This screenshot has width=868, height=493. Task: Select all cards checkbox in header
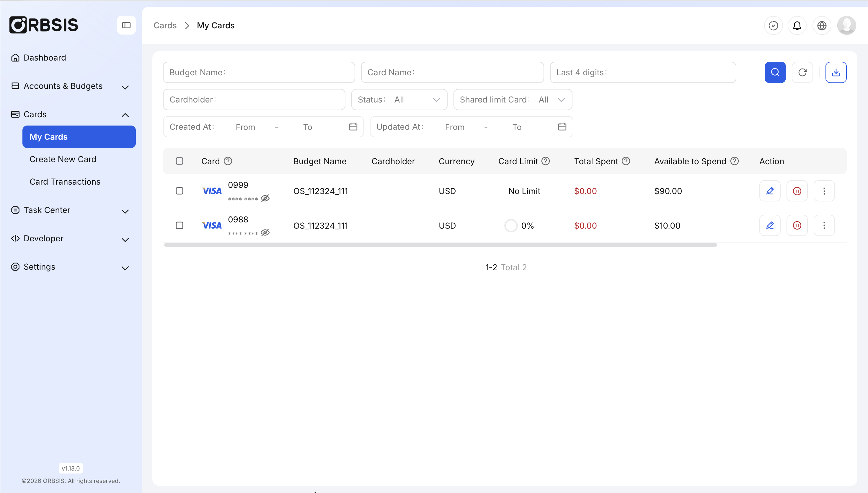click(x=179, y=161)
